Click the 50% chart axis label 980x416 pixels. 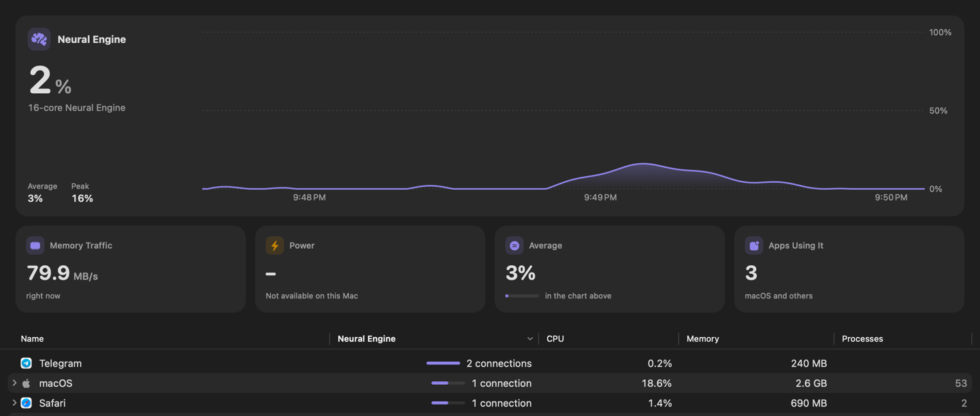[938, 110]
